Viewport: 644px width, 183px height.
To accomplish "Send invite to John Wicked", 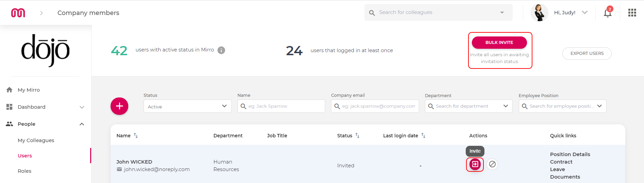I will 475,164.
